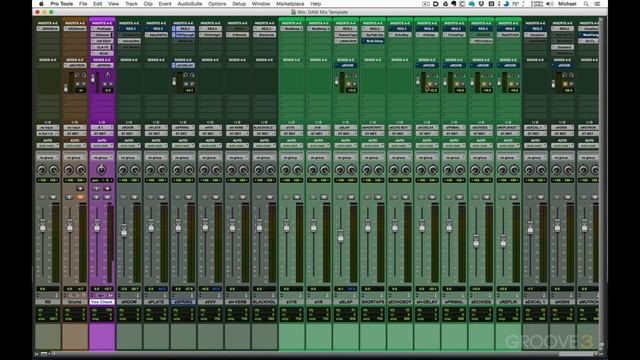Open the File menu
The width and height of the screenshot is (640, 360).
(83, 4)
